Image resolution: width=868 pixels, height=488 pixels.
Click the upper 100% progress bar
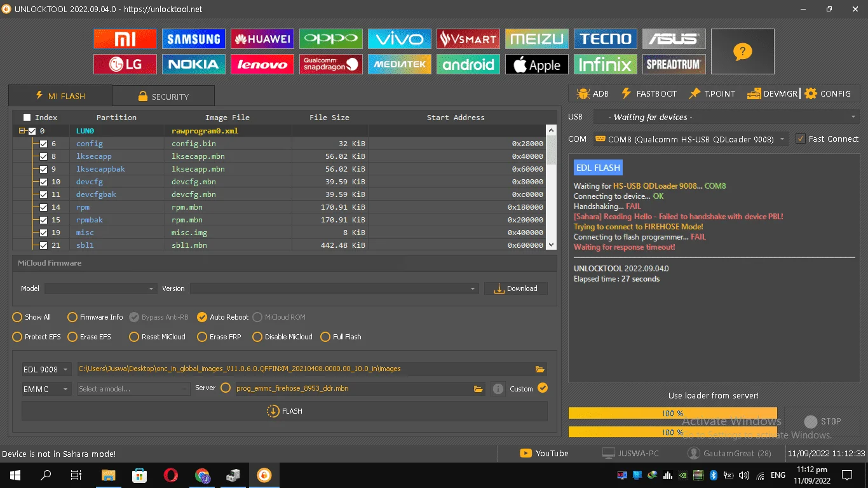(673, 413)
